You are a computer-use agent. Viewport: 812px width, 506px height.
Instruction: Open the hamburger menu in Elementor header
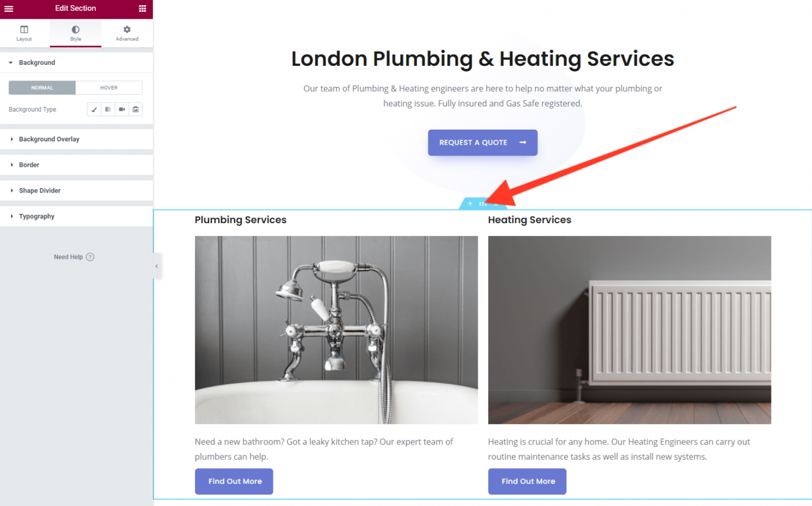(x=8, y=8)
